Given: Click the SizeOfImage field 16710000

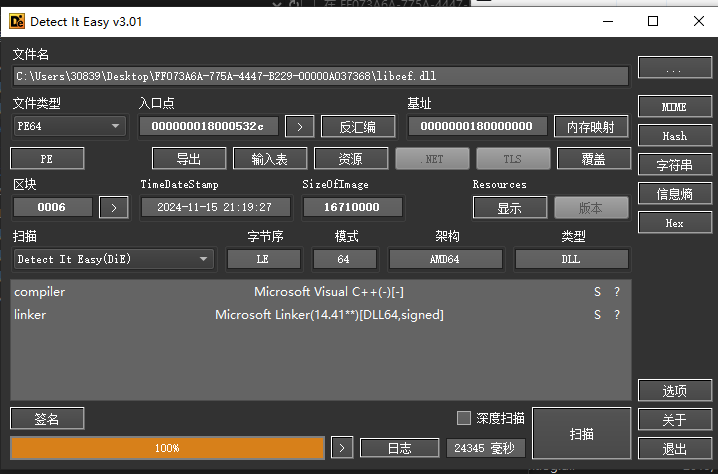Looking at the screenshot, I should point(353,207).
